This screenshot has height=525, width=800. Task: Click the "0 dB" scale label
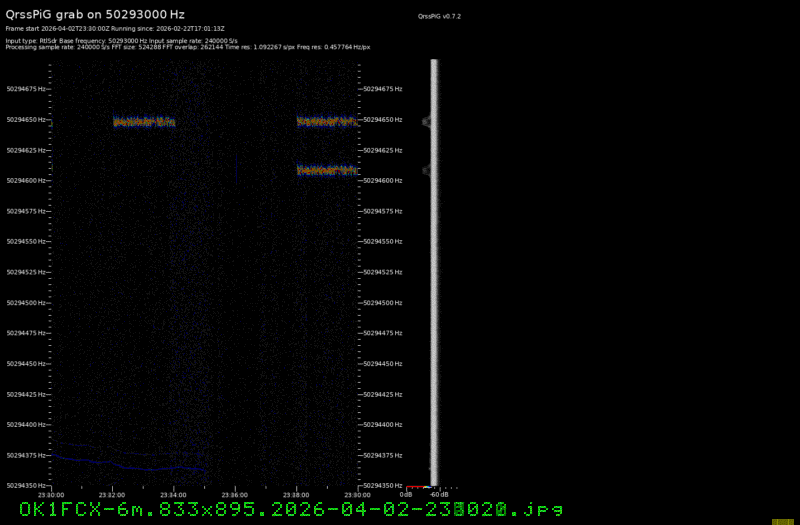pos(406,495)
